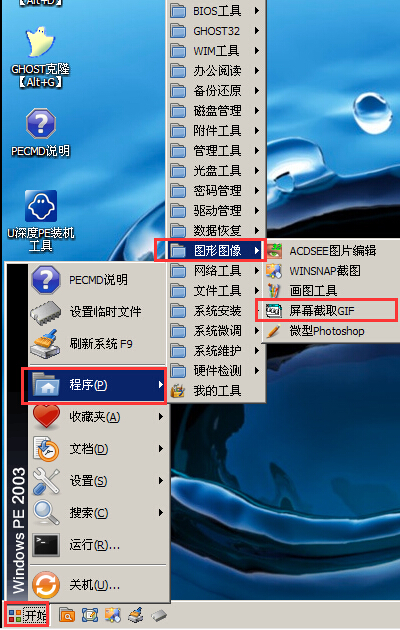Open PECMD说明 desktop shortcut icon
Viewport: 400px width, 630px height.
click(x=40, y=123)
